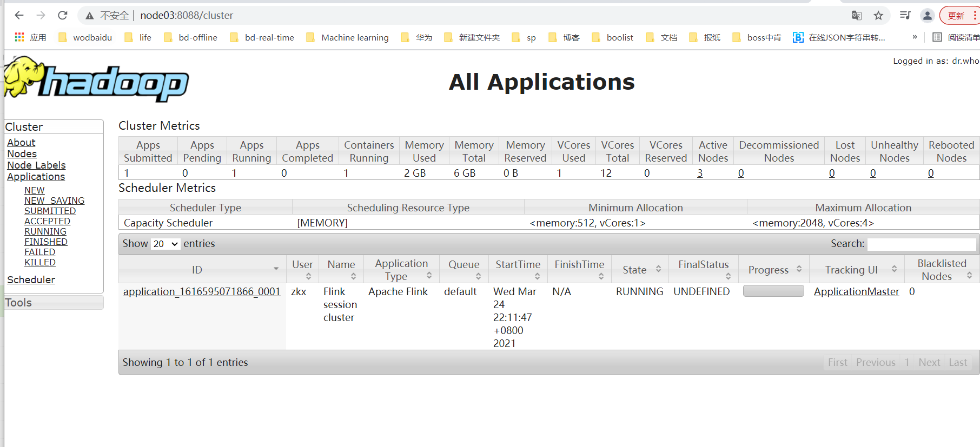The width and height of the screenshot is (980, 447).
Task: Open the Show entries count dropdown
Action: (165, 244)
